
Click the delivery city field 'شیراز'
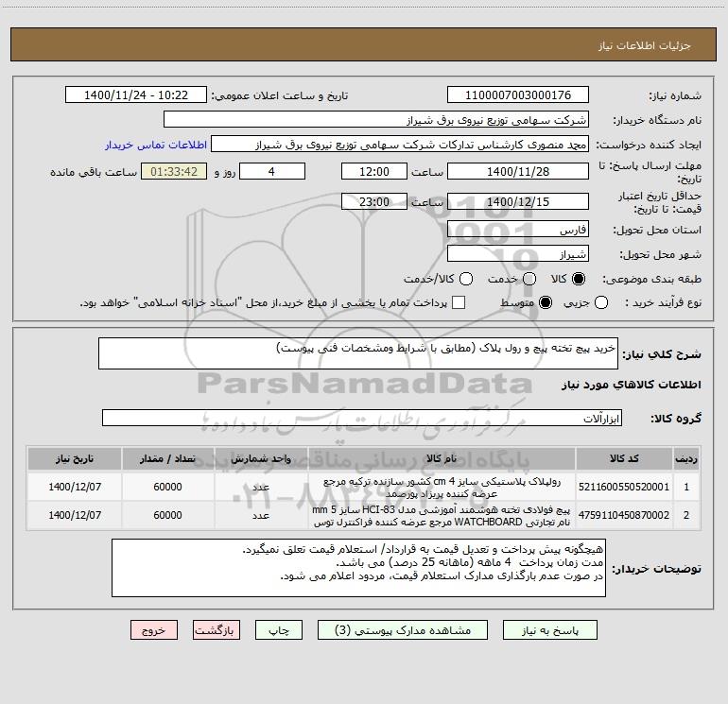tap(518, 254)
